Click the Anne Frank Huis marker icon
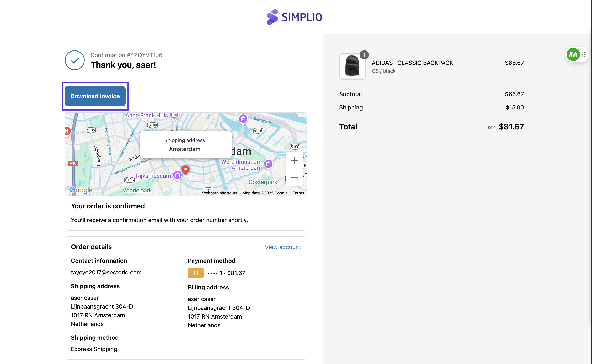The width and height of the screenshot is (592, 364). pos(174,115)
